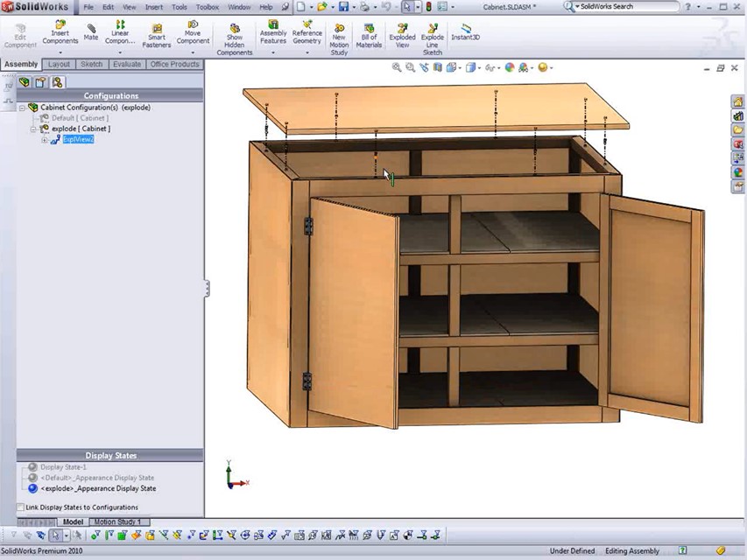The height and width of the screenshot is (560, 747).
Task: Switch to the Evaluate tab
Action: pos(127,64)
